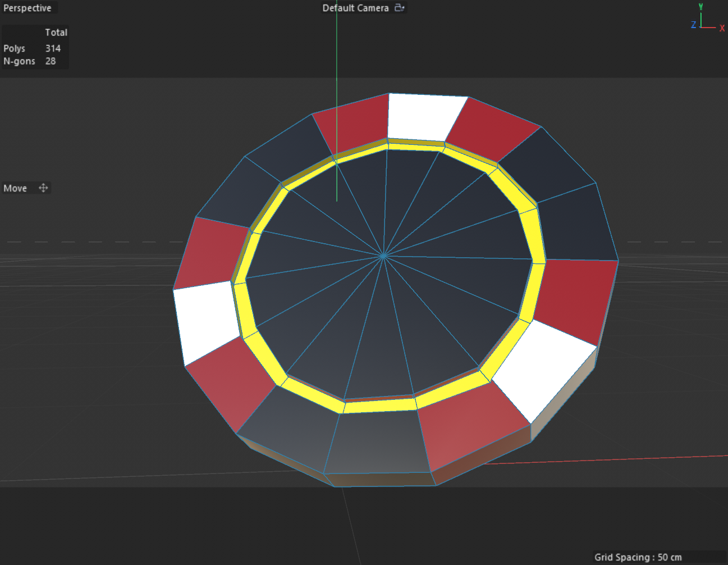Click the Move text button
728x565 pixels.
pos(15,188)
